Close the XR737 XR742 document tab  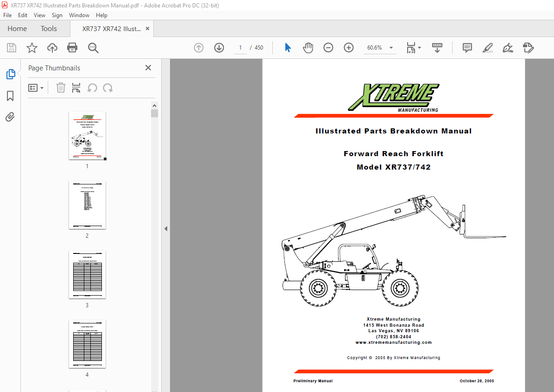(148, 29)
